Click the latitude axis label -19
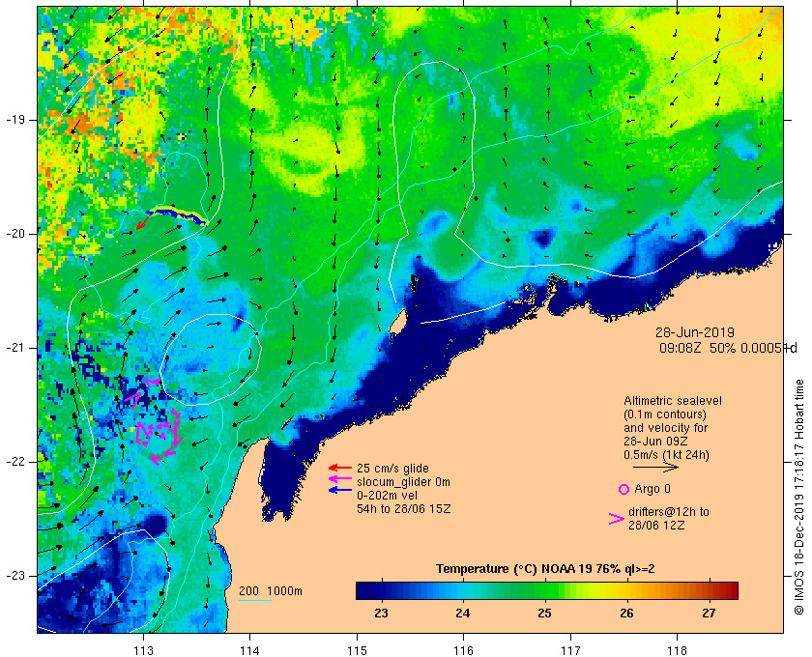Viewport: 812px width, 657px height. click(15, 120)
